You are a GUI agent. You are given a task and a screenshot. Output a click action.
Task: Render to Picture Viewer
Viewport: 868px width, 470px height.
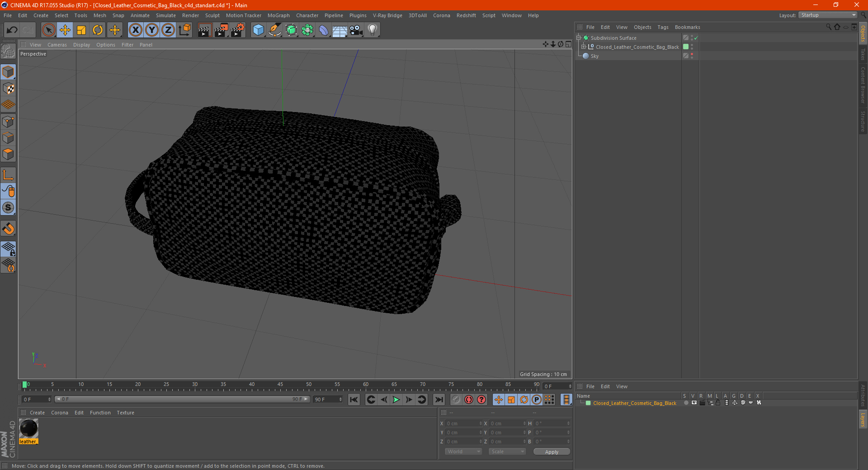coord(221,30)
